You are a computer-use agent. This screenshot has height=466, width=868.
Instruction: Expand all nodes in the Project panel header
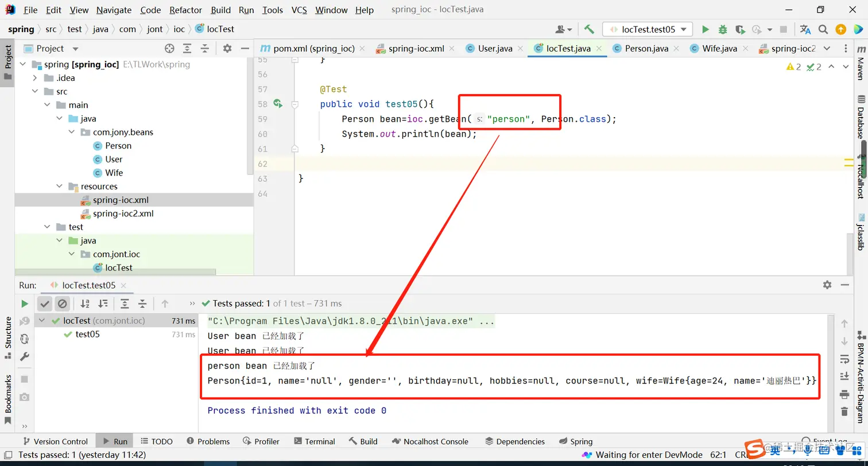pyautogui.click(x=187, y=49)
